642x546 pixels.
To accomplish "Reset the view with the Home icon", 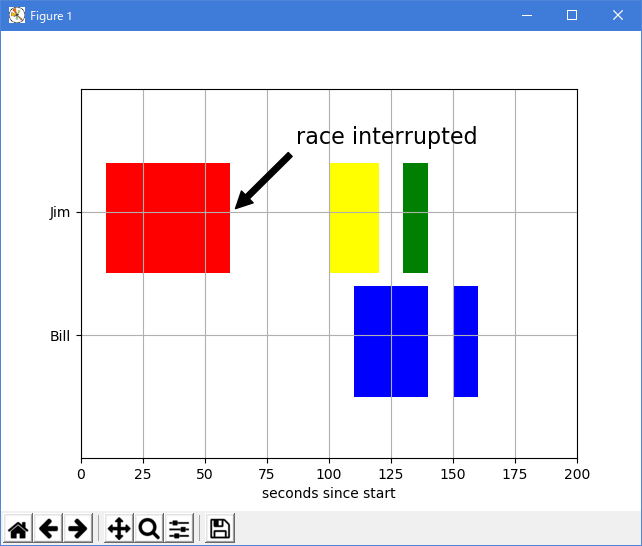I will coord(18,528).
